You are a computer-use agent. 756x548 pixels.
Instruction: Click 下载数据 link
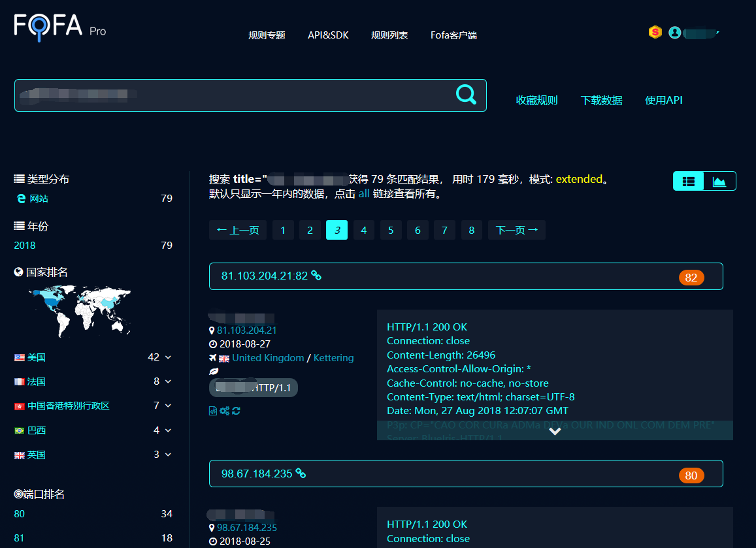point(601,100)
